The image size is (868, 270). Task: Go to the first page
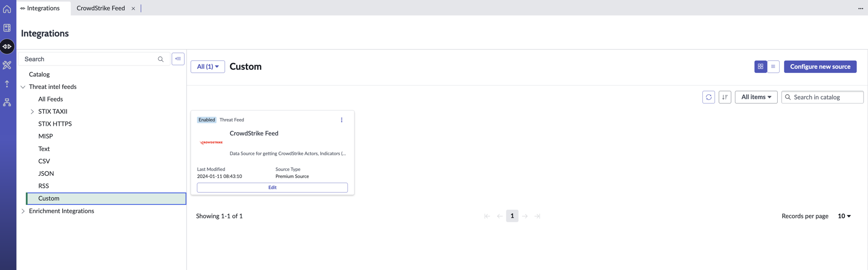(487, 216)
